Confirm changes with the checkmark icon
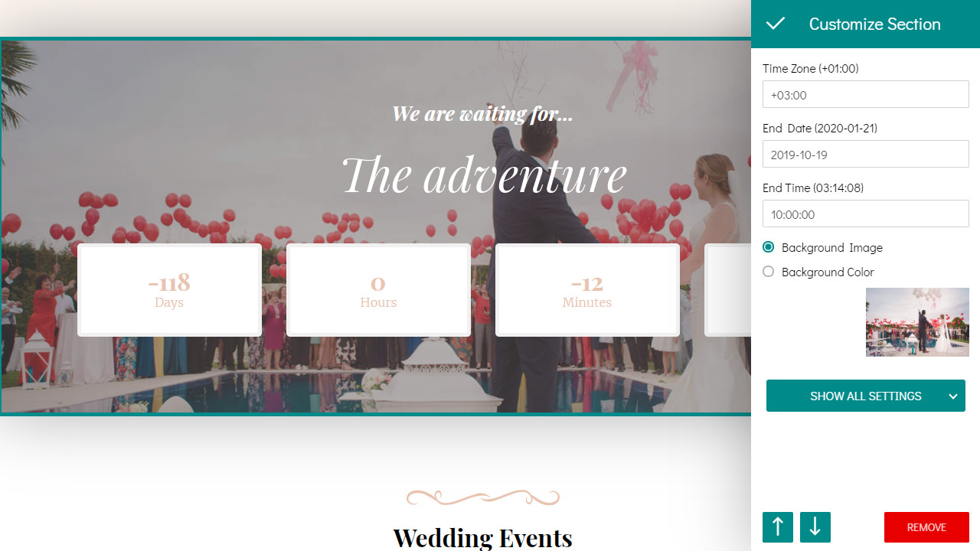The height and width of the screenshot is (551, 980). click(776, 24)
